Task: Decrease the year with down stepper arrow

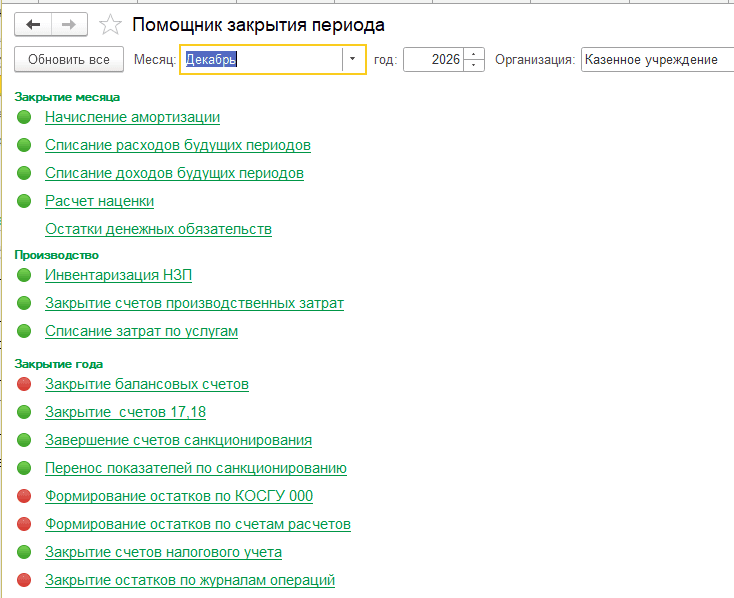Action: tap(474, 65)
